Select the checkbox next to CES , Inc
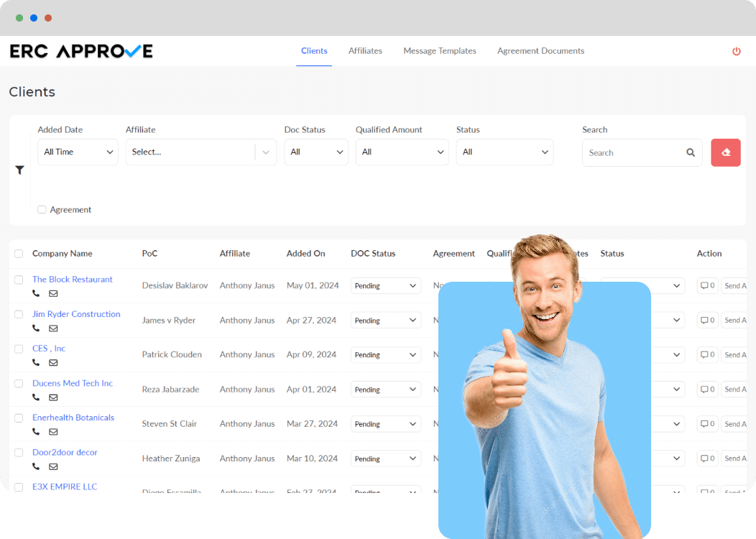The height and width of the screenshot is (539, 756). [x=19, y=349]
